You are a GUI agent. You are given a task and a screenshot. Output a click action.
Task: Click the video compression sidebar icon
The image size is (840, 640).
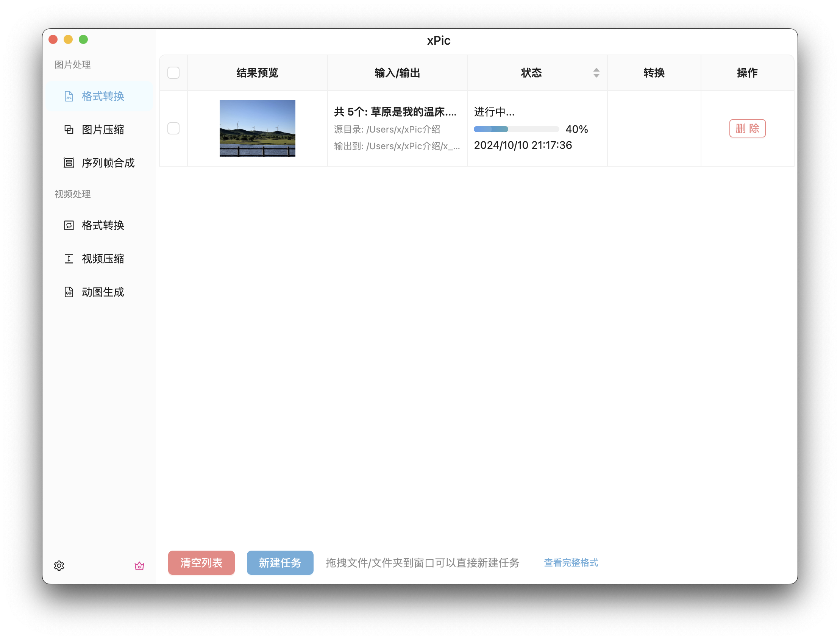(69, 259)
